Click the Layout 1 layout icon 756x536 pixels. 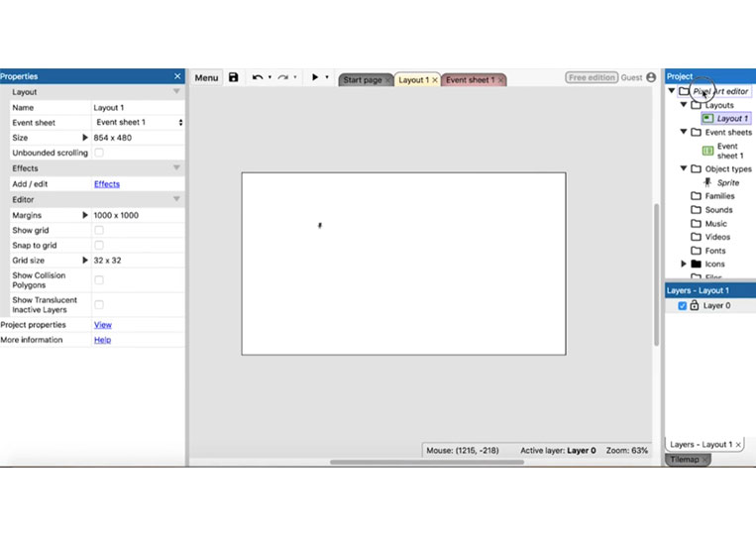(707, 118)
